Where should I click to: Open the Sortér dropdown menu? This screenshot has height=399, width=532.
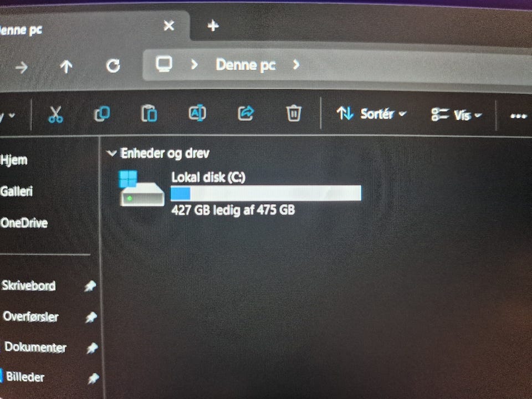(x=371, y=114)
